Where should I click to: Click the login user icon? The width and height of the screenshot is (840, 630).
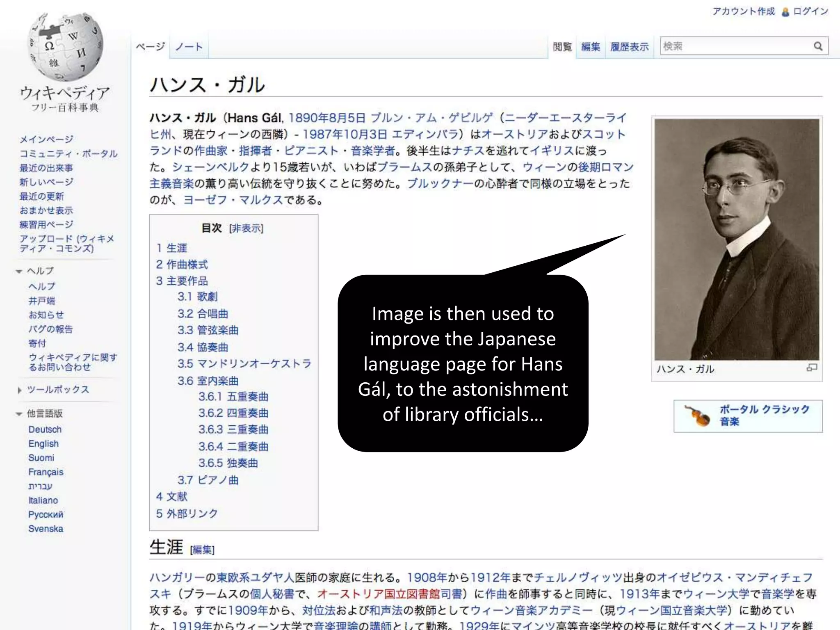785,12
